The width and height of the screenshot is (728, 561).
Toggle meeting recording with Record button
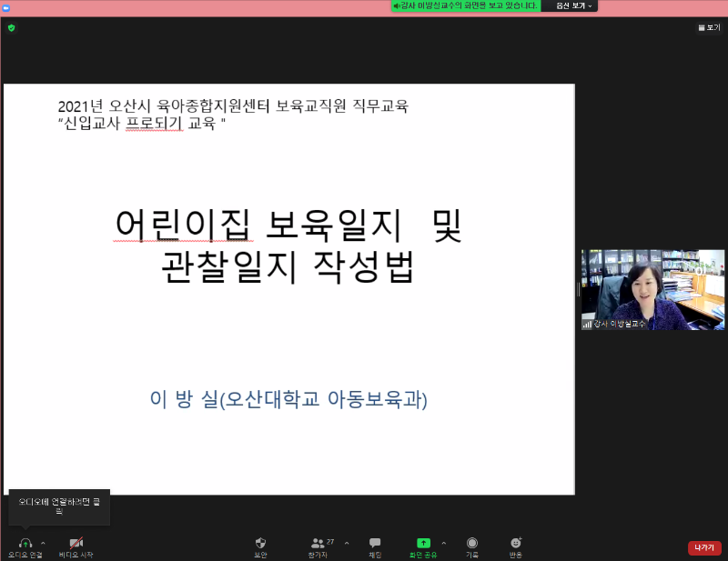tap(472, 543)
